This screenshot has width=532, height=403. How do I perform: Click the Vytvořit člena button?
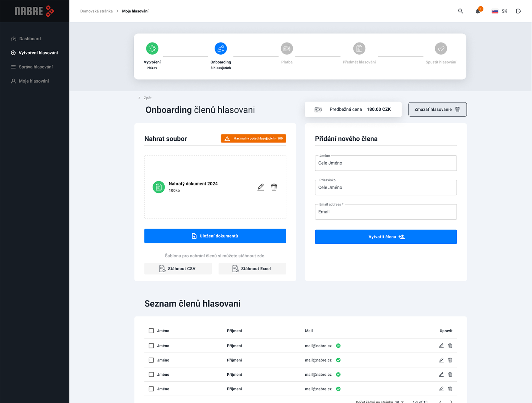386,237
